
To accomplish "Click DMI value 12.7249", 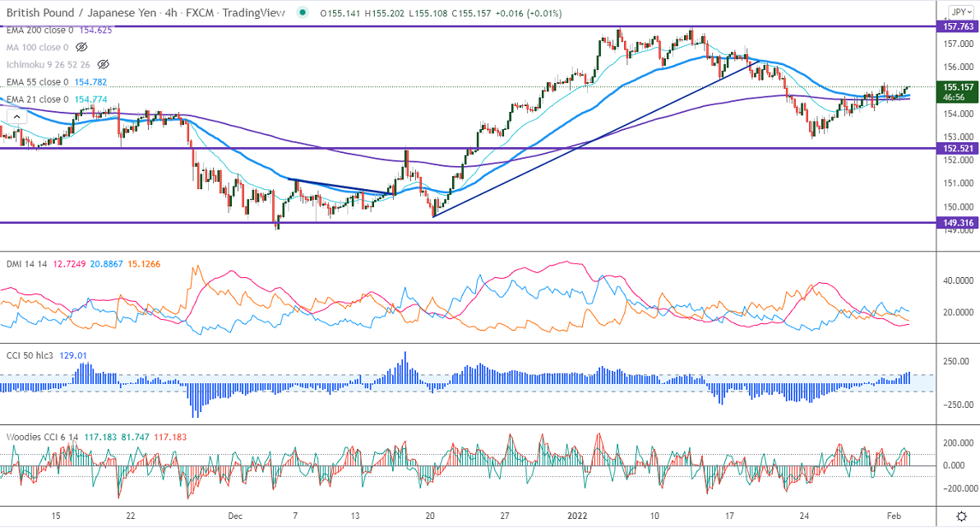I will pyautogui.click(x=69, y=264).
